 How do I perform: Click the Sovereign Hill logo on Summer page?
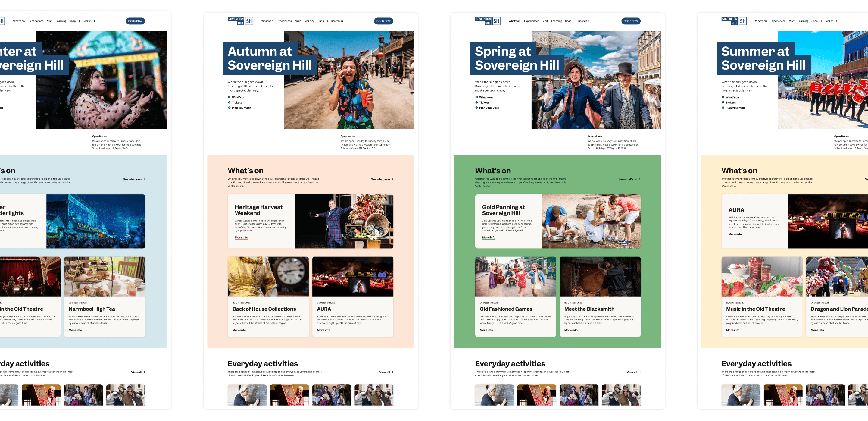tap(734, 21)
